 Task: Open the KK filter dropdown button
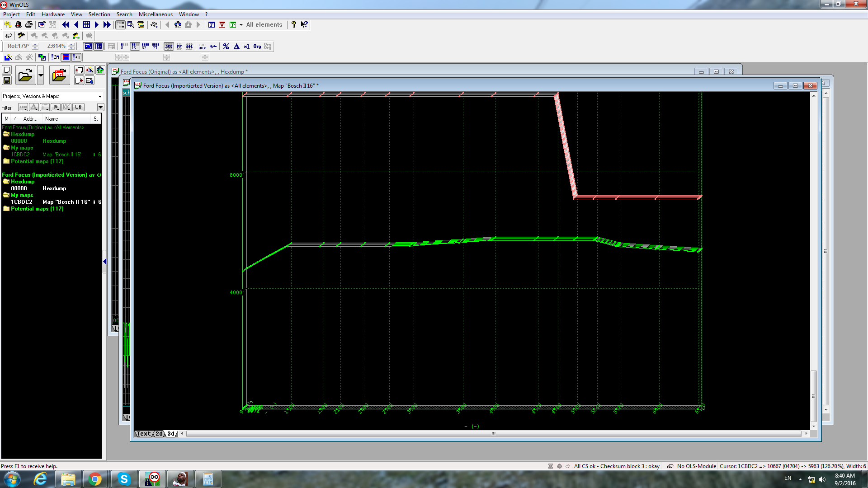(x=66, y=107)
